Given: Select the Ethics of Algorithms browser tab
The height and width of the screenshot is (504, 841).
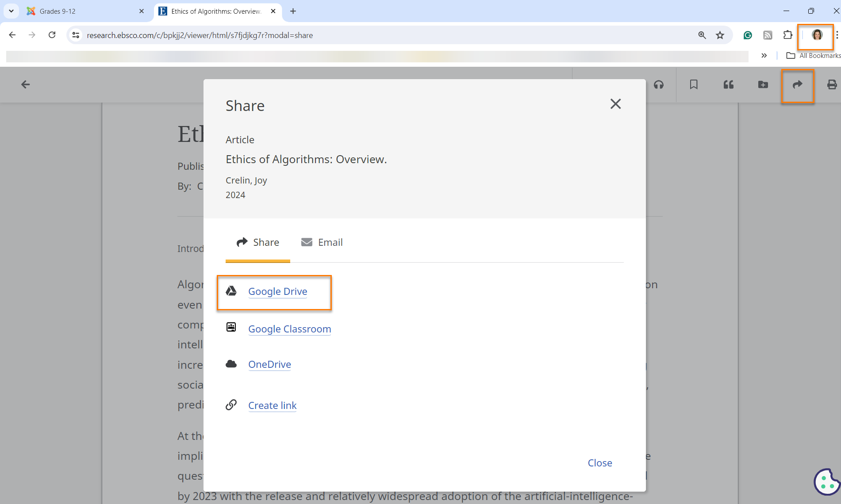Looking at the screenshot, I should [x=219, y=11].
